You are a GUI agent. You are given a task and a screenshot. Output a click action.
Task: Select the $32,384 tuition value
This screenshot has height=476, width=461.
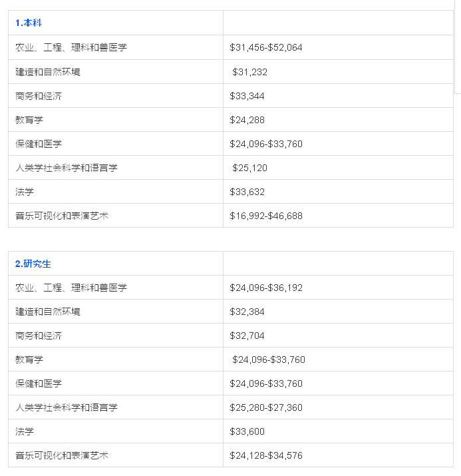[247, 312]
